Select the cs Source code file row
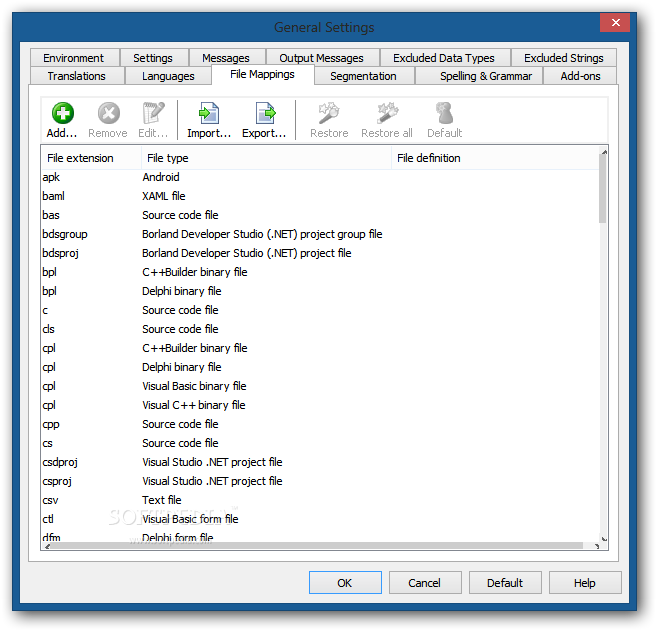Image resolution: width=657 pixels, height=631 pixels. [x=320, y=443]
